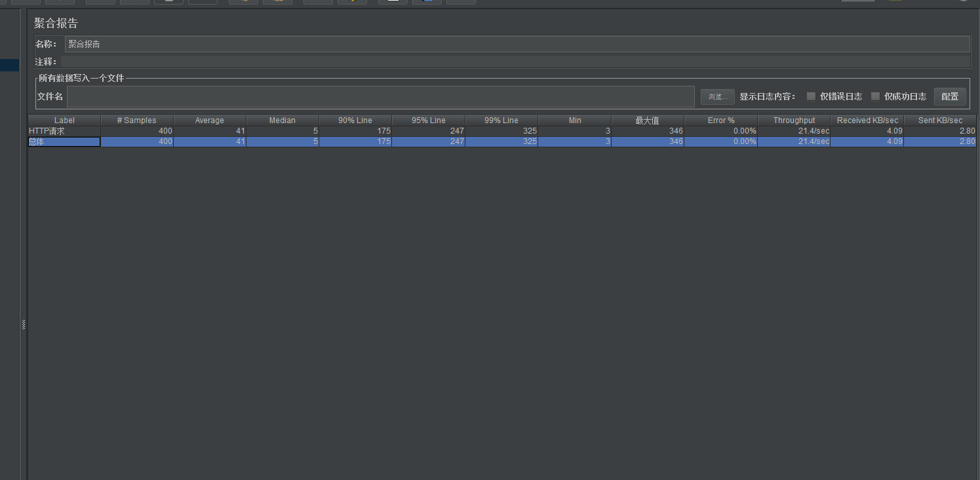The height and width of the screenshot is (480, 980).
Task: Click 95% Line value 247 in 总体 row
Action: pos(429,141)
